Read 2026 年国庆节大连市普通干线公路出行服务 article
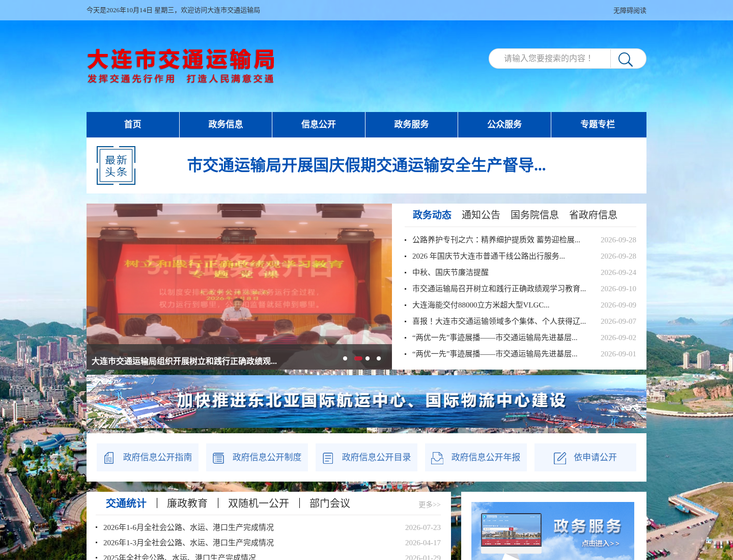Viewport: 733px width, 560px height. 489,256
